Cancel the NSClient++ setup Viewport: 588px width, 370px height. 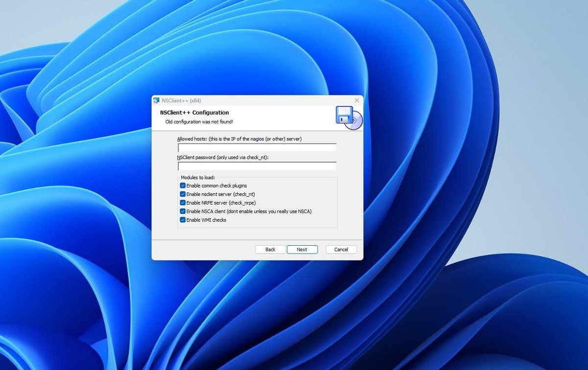[341, 250]
